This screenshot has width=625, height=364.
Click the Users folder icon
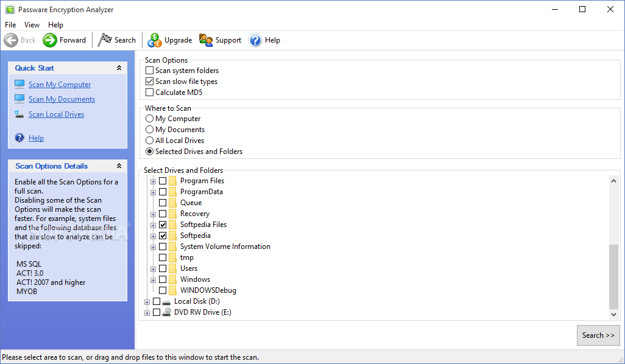[172, 268]
